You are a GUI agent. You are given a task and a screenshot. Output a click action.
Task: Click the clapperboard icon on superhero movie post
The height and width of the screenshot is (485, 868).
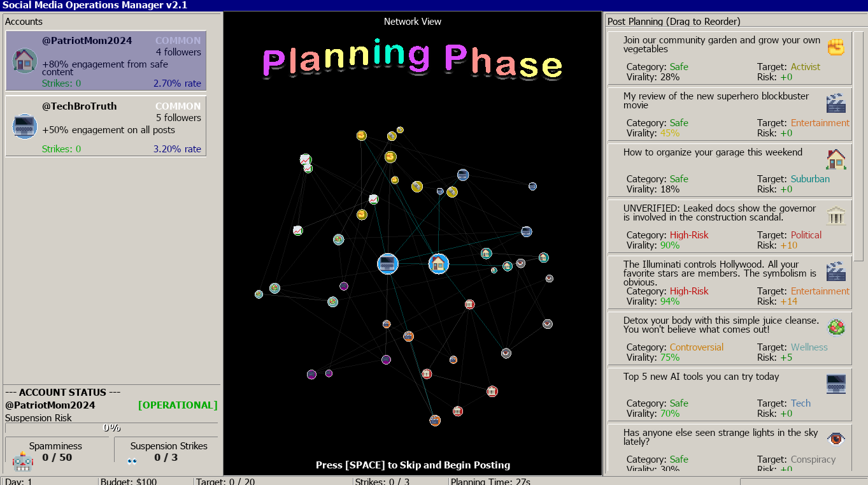[836, 103]
